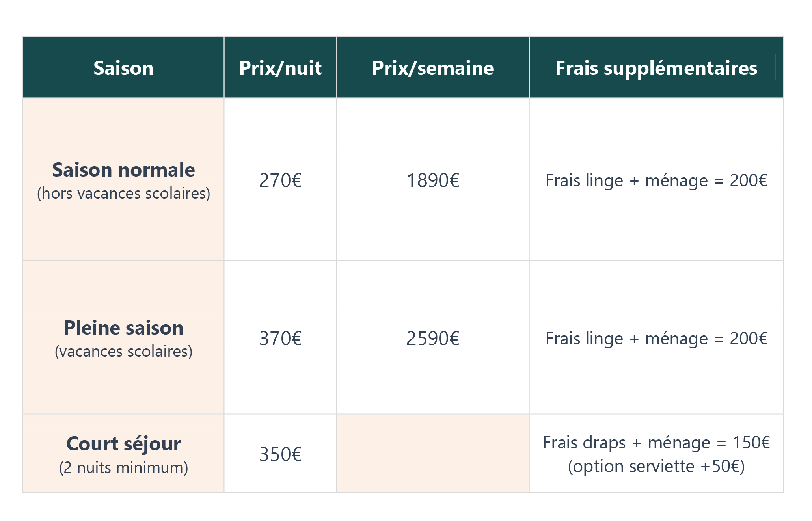Click the Saison column header
Viewport: 812px width, 521px height.
click(123, 68)
